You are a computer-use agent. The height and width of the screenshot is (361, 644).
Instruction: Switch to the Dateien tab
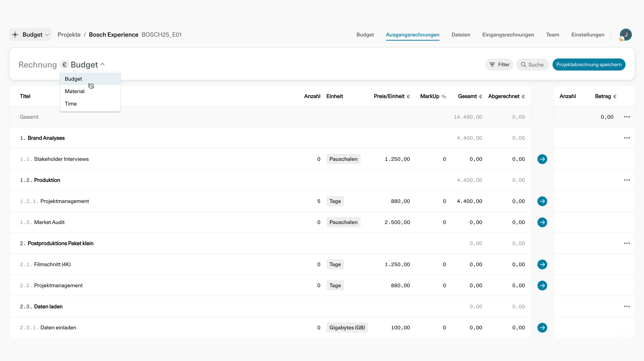click(x=461, y=35)
